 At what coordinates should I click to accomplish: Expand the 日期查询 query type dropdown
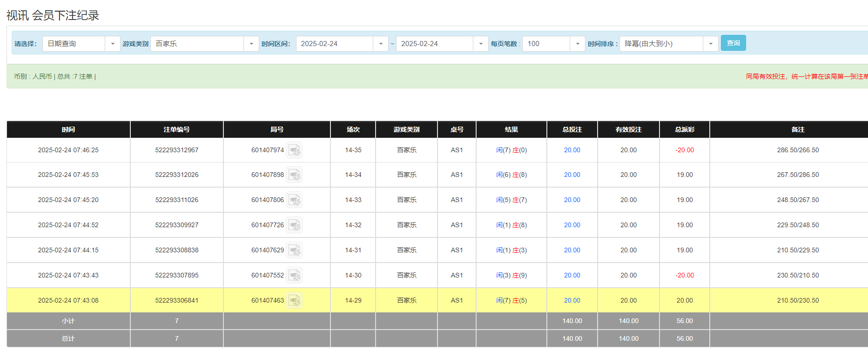tap(112, 44)
